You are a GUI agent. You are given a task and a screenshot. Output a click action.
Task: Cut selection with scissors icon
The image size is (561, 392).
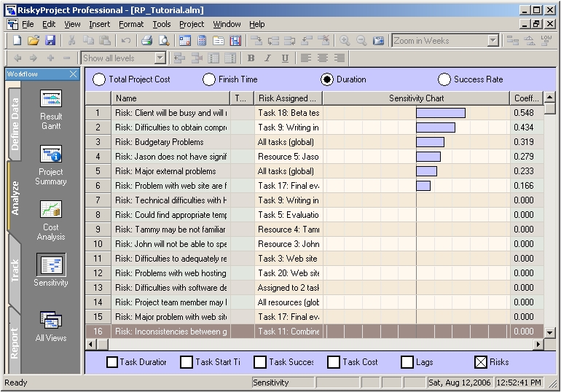click(x=71, y=40)
